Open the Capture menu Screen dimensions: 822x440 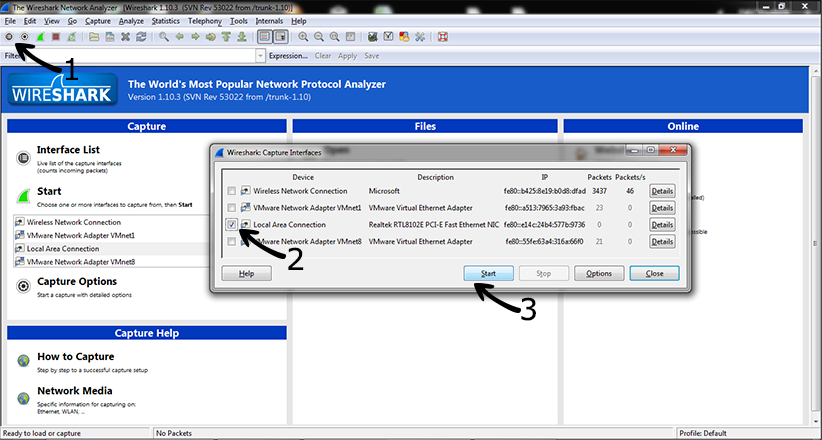[98, 20]
